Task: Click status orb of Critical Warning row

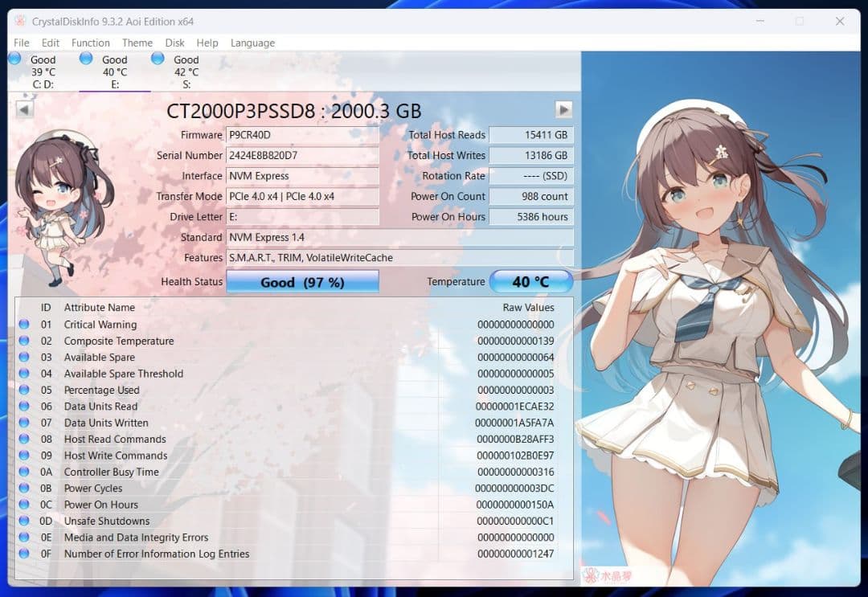Action: point(24,325)
